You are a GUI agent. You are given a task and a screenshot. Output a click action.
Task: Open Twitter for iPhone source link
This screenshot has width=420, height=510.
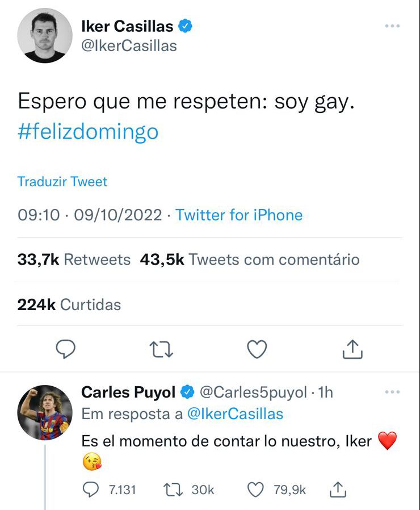click(x=240, y=215)
